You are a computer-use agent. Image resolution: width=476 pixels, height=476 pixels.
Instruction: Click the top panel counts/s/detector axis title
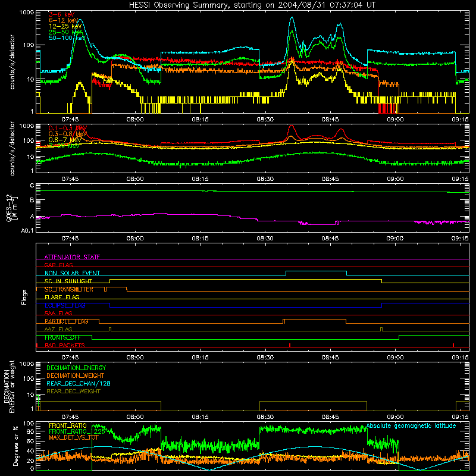point(12,62)
